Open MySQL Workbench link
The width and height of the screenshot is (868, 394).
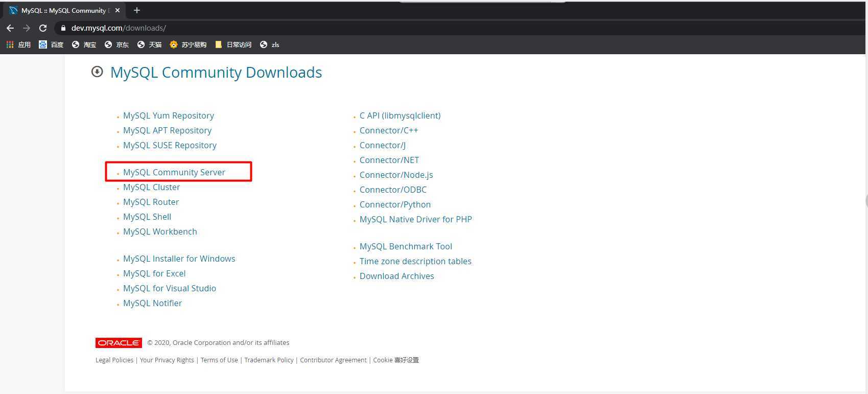tap(160, 231)
